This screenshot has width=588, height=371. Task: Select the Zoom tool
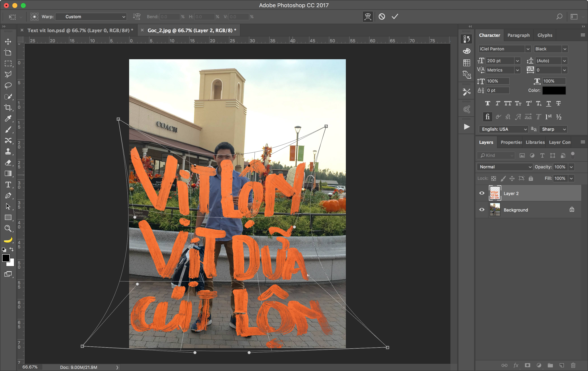click(x=8, y=228)
